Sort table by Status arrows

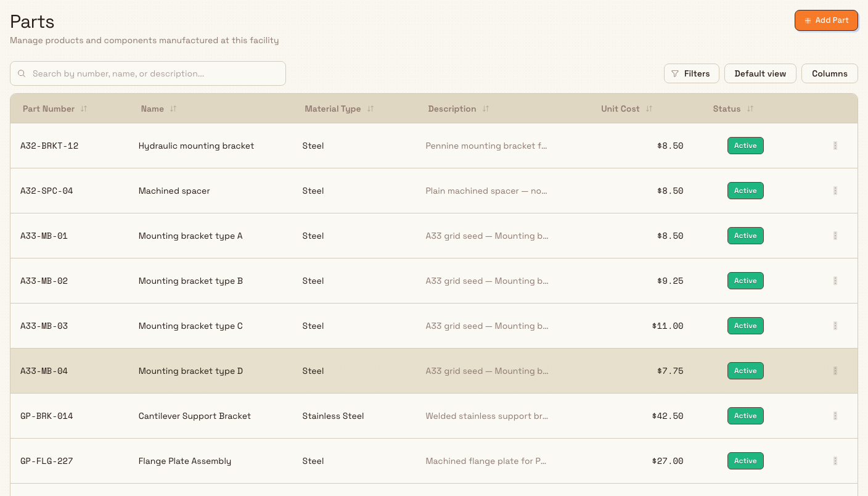pos(750,109)
